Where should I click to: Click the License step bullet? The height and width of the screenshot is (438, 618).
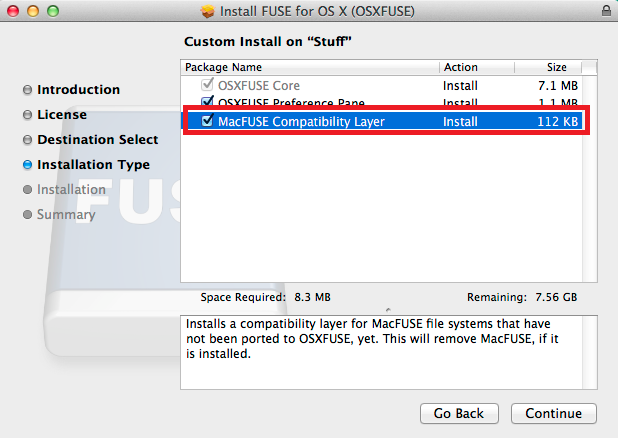click(x=27, y=115)
